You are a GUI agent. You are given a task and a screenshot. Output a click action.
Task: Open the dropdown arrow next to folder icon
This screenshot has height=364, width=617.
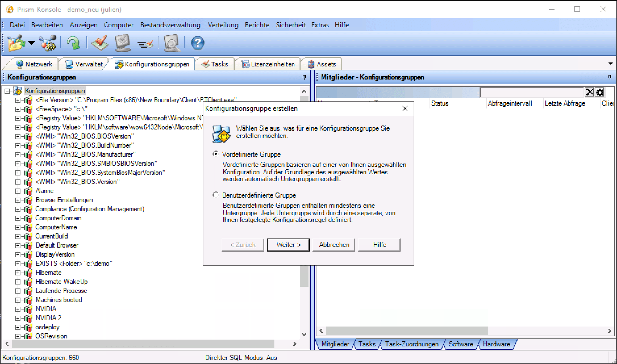(x=32, y=43)
